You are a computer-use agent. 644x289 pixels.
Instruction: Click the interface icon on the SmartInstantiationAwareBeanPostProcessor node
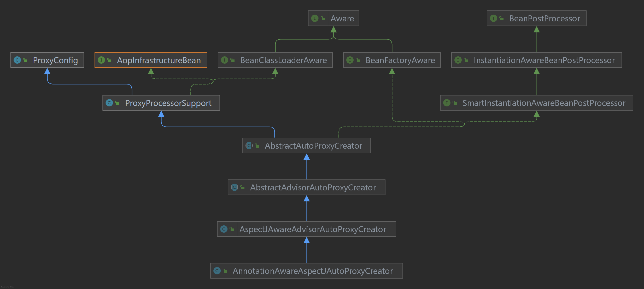(x=447, y=103)
